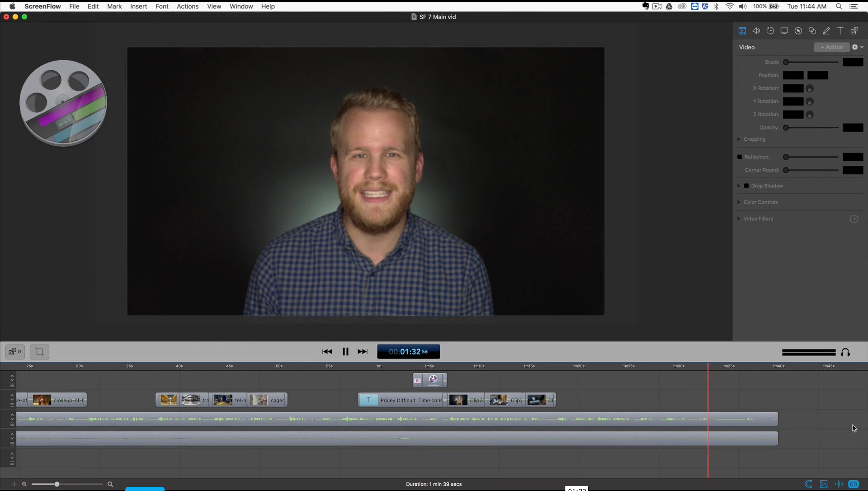Expand the Color Controls section
The height and width of the screenshot is (491, 868).
coord(739,202)
